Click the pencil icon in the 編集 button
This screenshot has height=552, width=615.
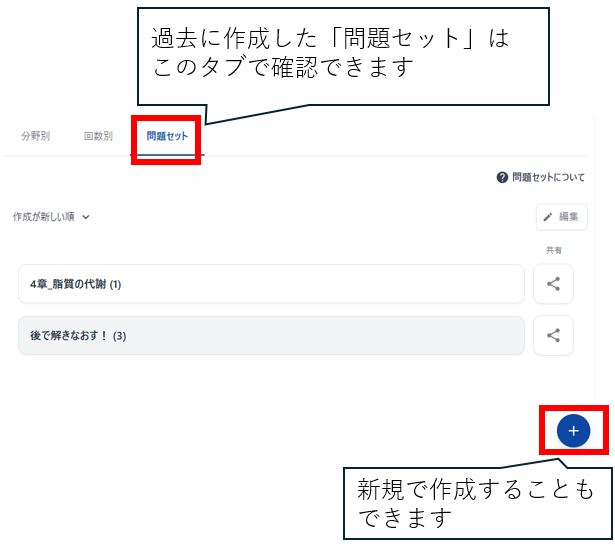coord(548,217)
